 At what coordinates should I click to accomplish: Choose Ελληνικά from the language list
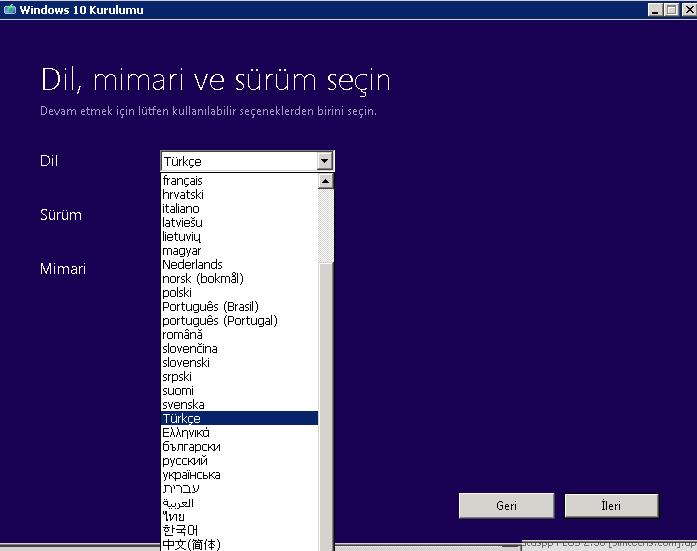tap(186, 432)
